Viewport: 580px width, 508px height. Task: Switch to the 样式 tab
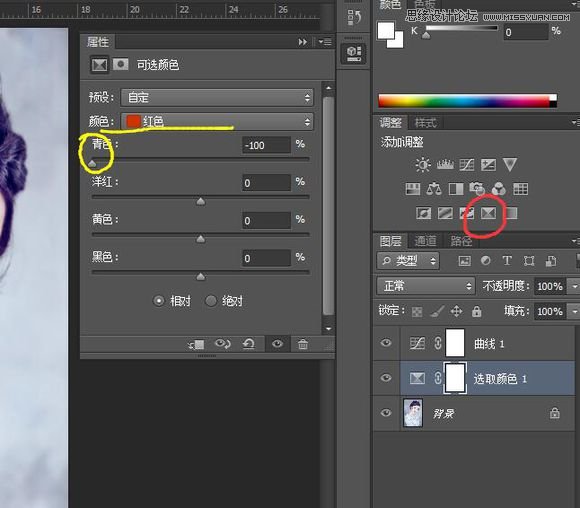tap(425, 122)
